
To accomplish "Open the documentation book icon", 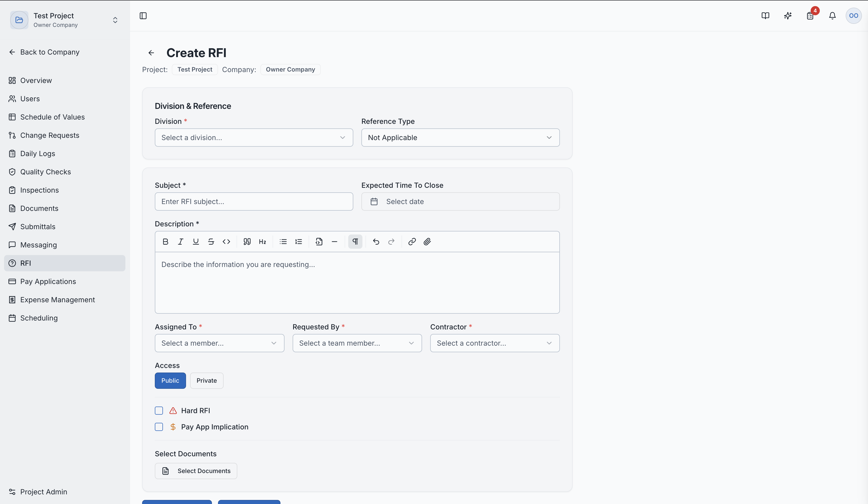I will point(765,16).
